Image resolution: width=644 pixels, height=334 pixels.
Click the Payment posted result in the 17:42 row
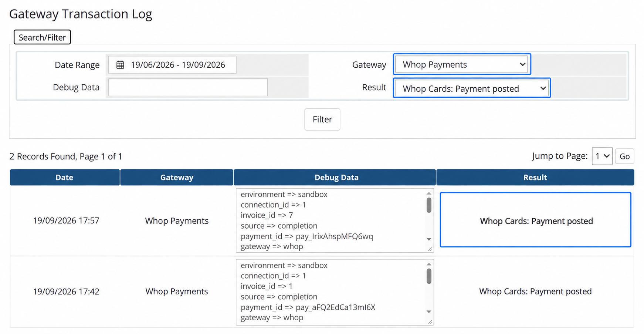pyautogui.click(x=535, y=291)
